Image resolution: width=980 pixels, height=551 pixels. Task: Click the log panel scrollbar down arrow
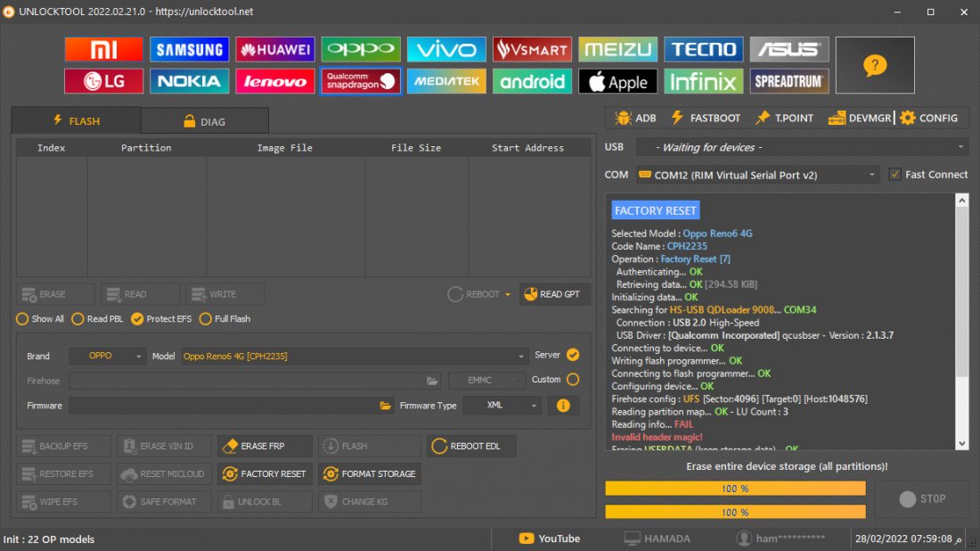click(962, 443)
